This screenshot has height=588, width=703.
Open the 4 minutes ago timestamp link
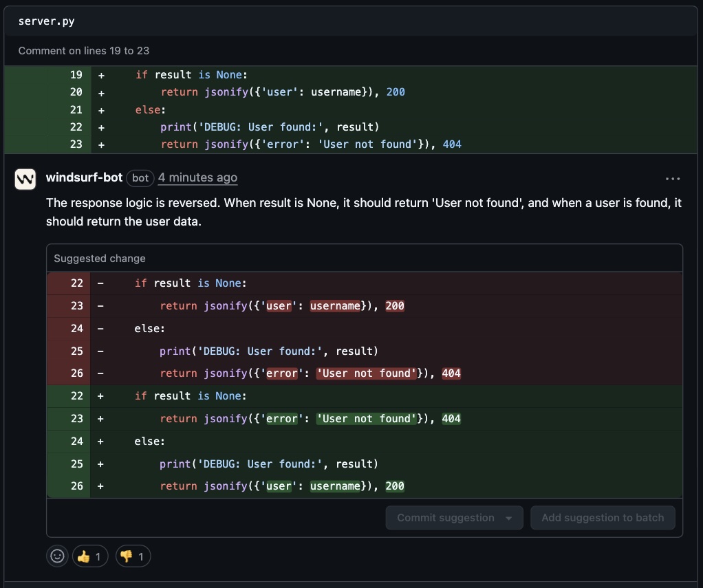(x=197, y=177)
